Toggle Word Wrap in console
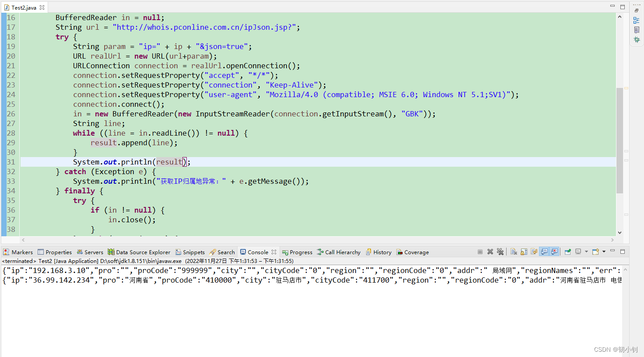 click(534, 252)
